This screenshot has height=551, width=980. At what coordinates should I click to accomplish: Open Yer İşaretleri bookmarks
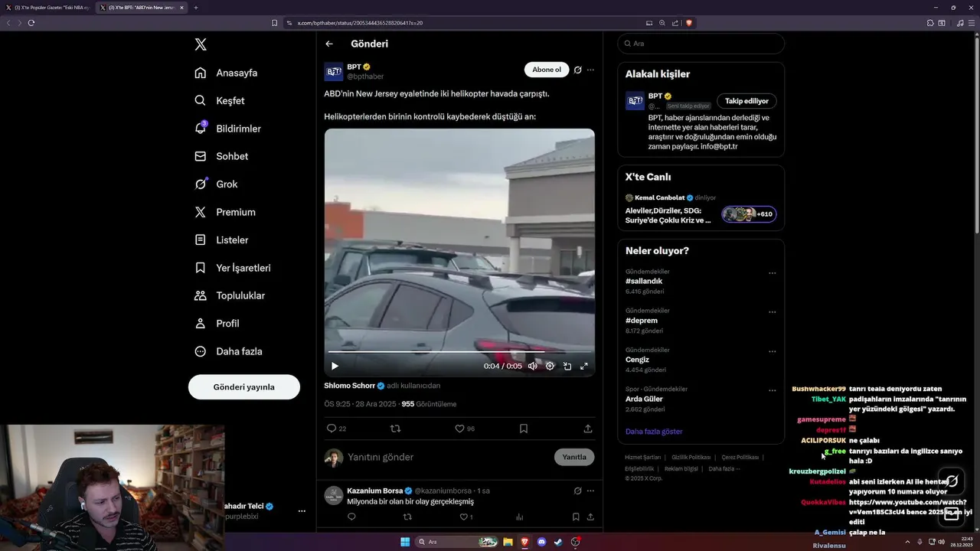coord(232,268)
